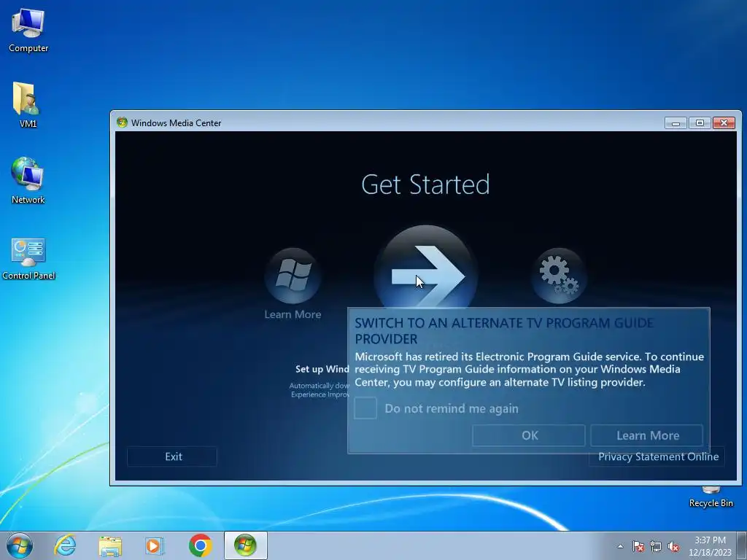Open the clock showing 3:37 PM

710,546
